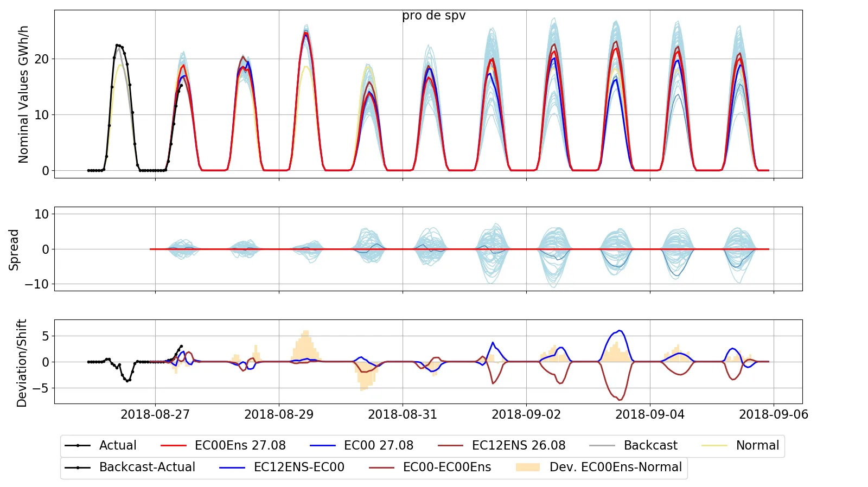This screenshot has width=868, height=487.
Task: Click the yellow Normal legend line
Action: click(x=714, y=446)
